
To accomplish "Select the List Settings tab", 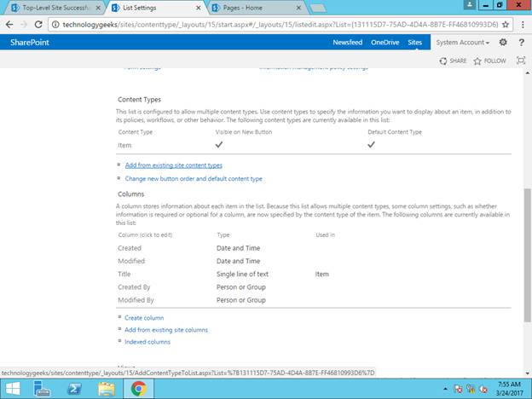I will tap(156, 8).
